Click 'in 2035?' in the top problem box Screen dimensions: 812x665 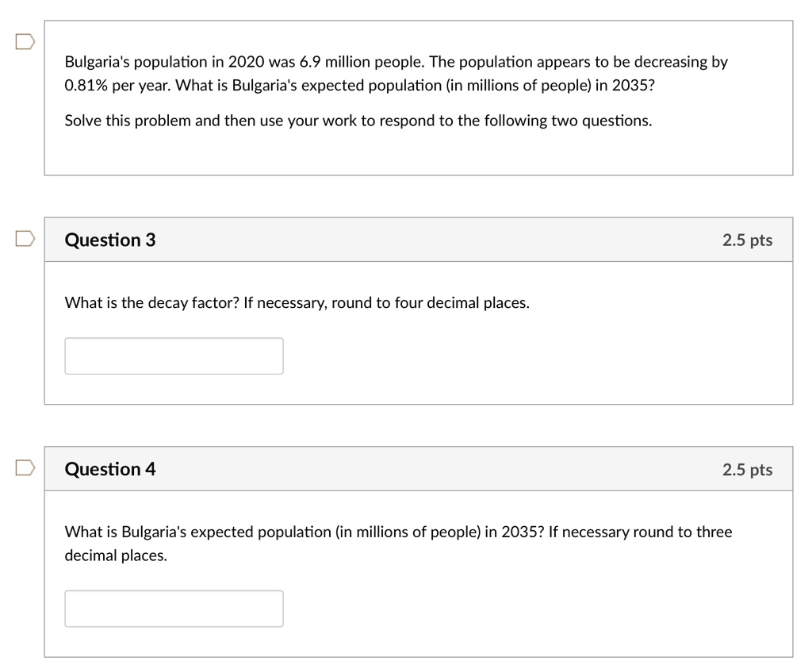628,85
